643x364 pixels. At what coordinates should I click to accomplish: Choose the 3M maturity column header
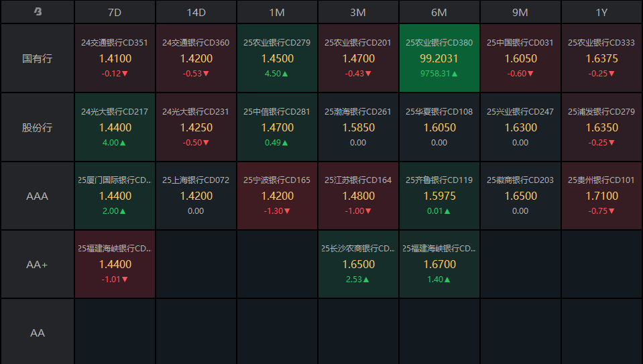click(x=358, y=12)
